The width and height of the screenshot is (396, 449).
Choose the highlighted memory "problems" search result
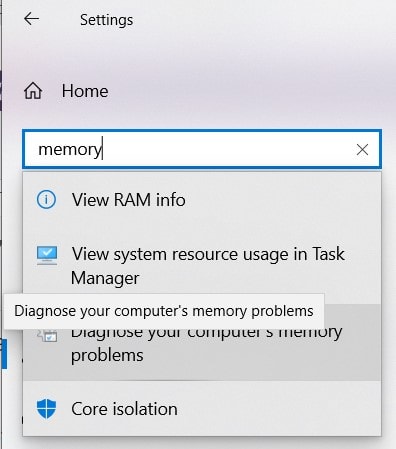pos(202,354)
